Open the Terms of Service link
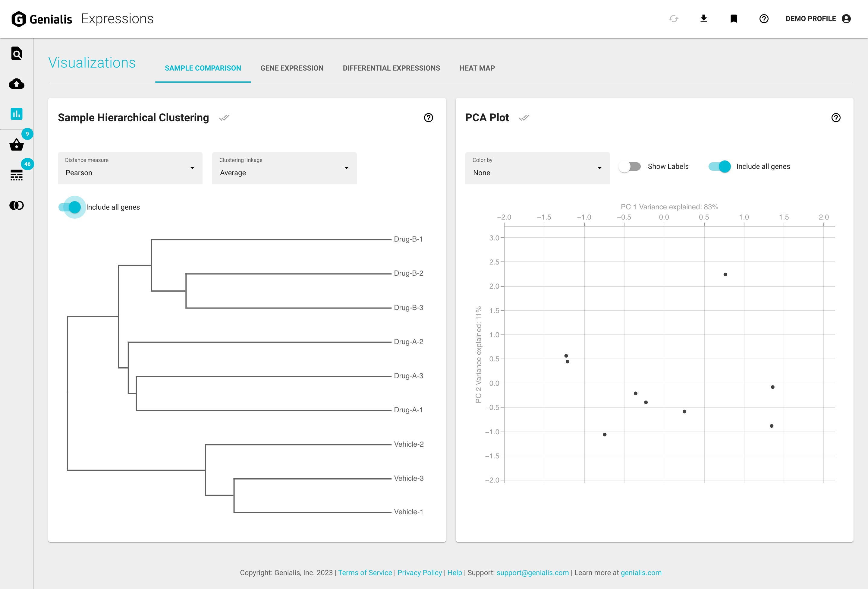The width and height of the screenshot is (868, 589). coord(365,572)
